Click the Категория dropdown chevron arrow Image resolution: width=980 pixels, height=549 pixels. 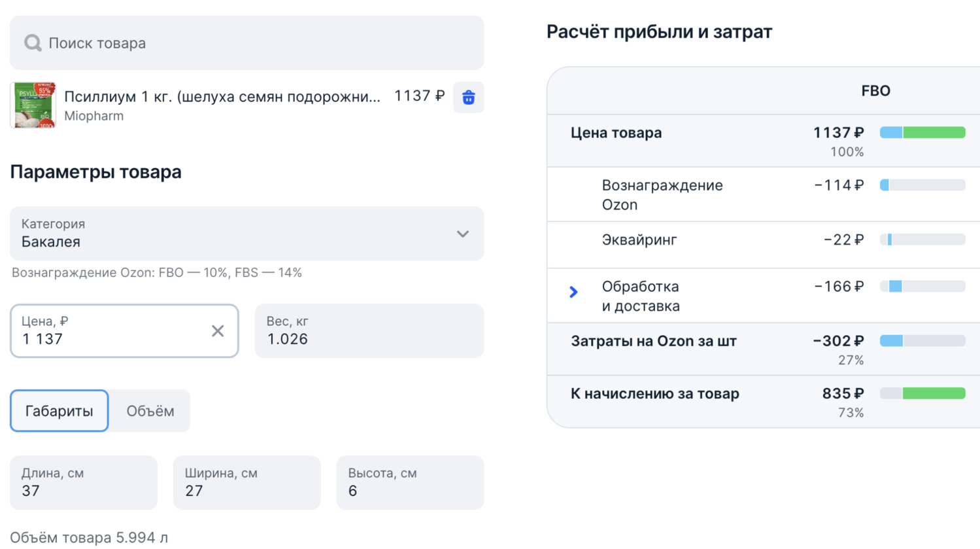pyautogui.click(x=463, y=234)
